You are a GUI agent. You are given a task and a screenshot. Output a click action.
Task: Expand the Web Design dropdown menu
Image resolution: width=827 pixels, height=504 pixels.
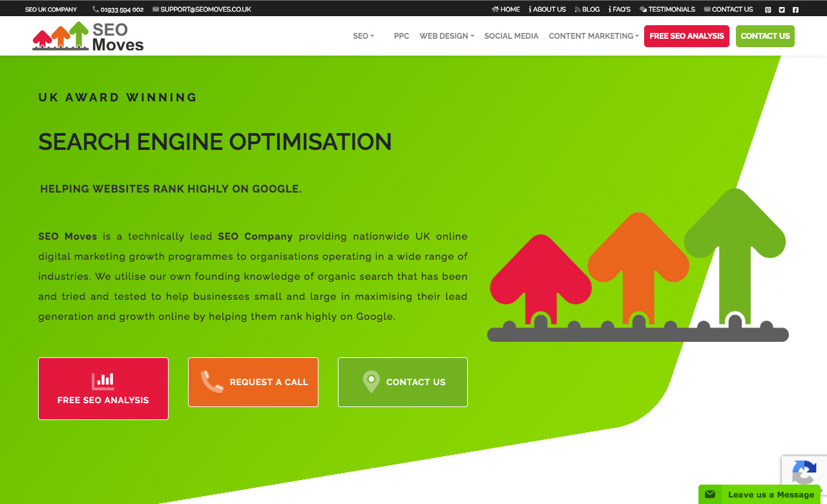[x=446, y=36]
